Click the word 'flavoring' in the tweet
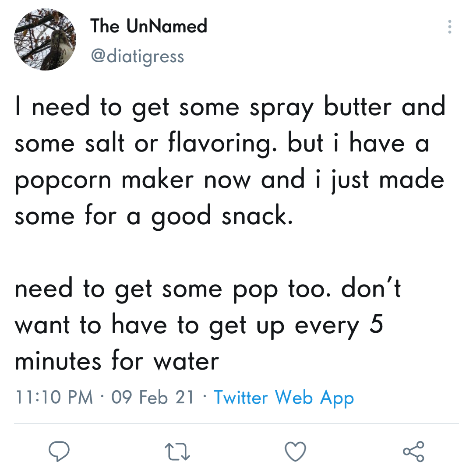 coord(222,144)
